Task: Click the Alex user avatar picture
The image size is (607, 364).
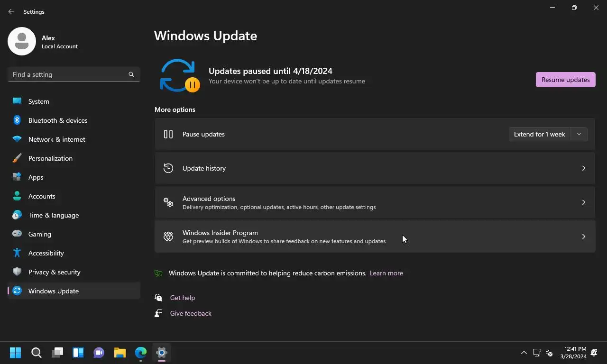Action: [22, 41]
